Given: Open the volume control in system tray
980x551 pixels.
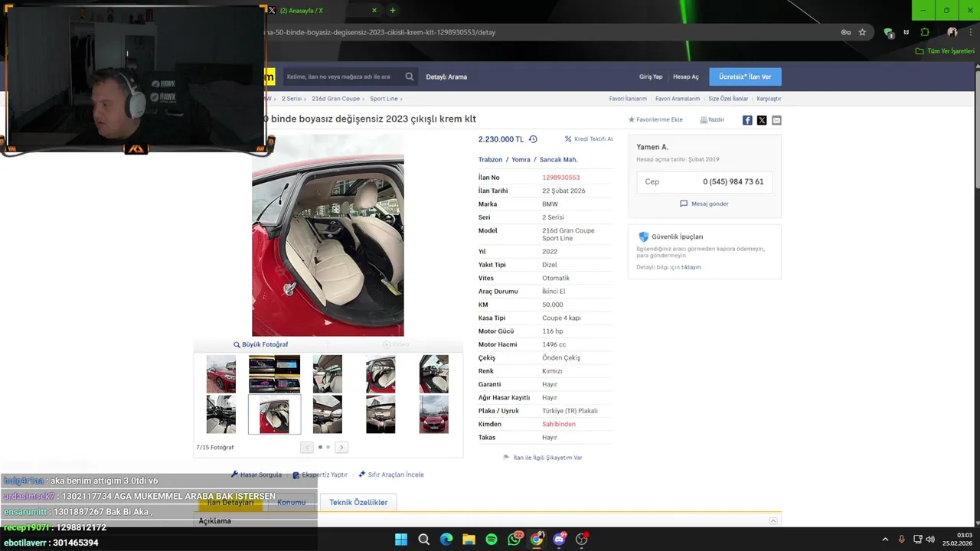Looking at the screenshot, I should 930,540.
